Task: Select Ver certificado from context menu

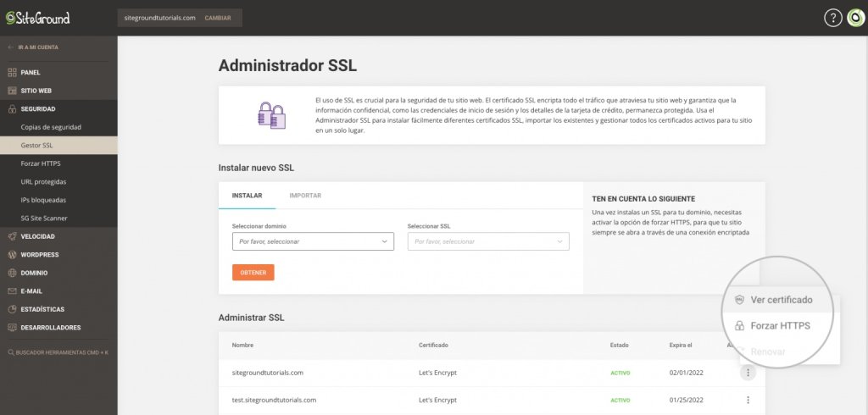Action: point(781,300)
